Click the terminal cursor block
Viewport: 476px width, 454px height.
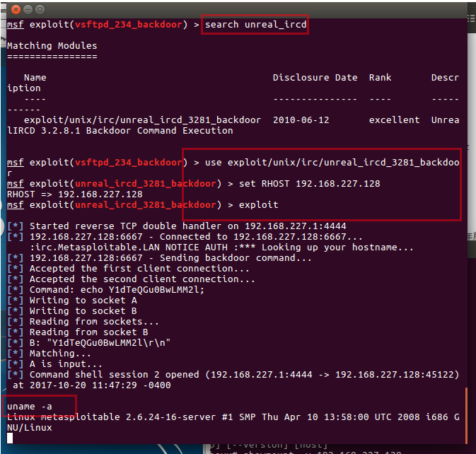tap(10, 438)
